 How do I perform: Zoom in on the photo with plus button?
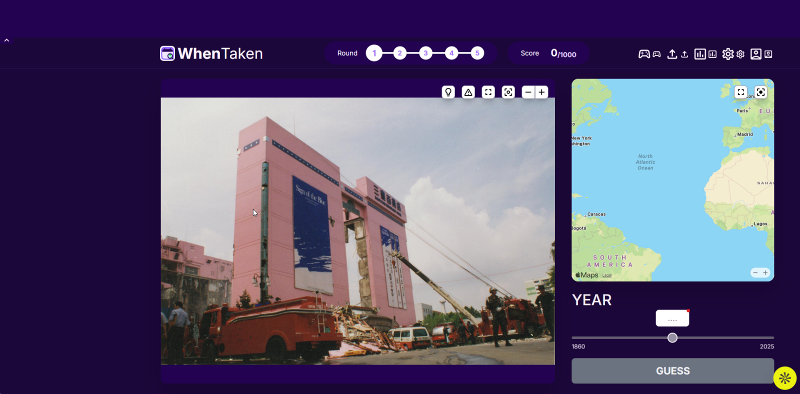pos(541,92)
